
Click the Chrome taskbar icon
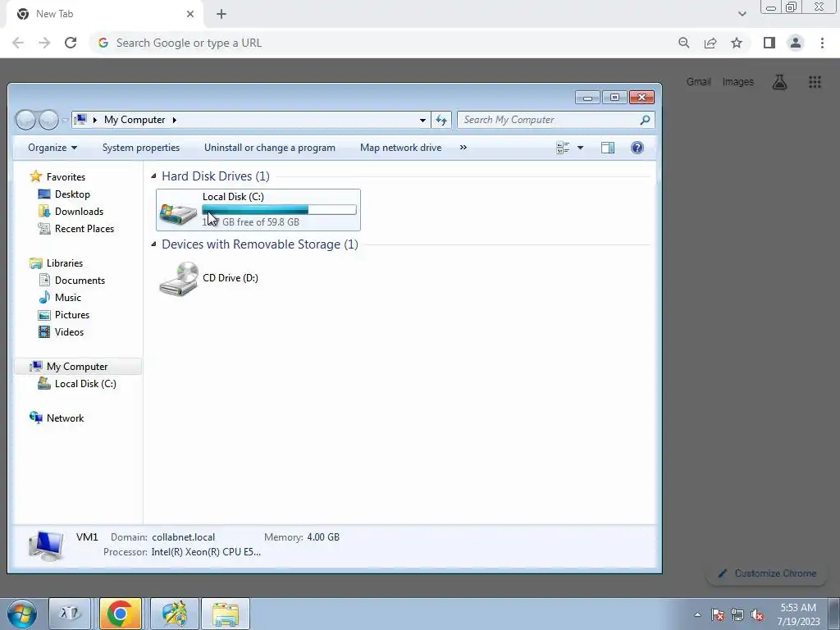(120, 614)
